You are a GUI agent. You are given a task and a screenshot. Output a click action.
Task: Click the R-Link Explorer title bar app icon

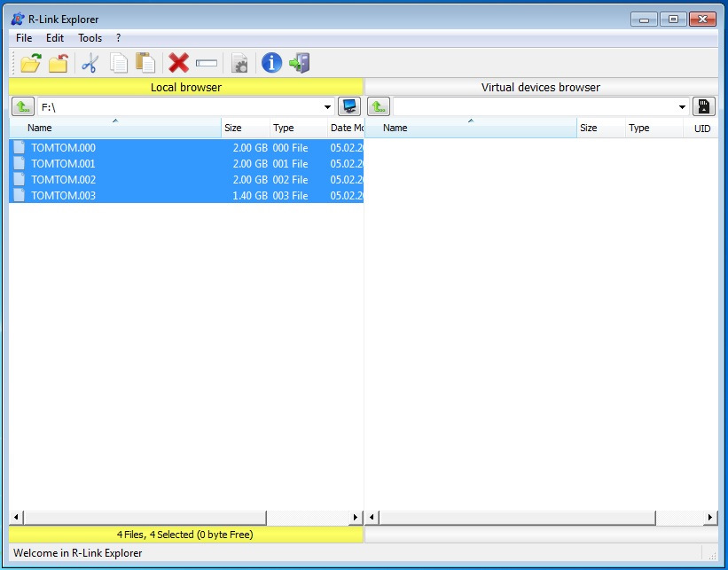tap(18, 19)
